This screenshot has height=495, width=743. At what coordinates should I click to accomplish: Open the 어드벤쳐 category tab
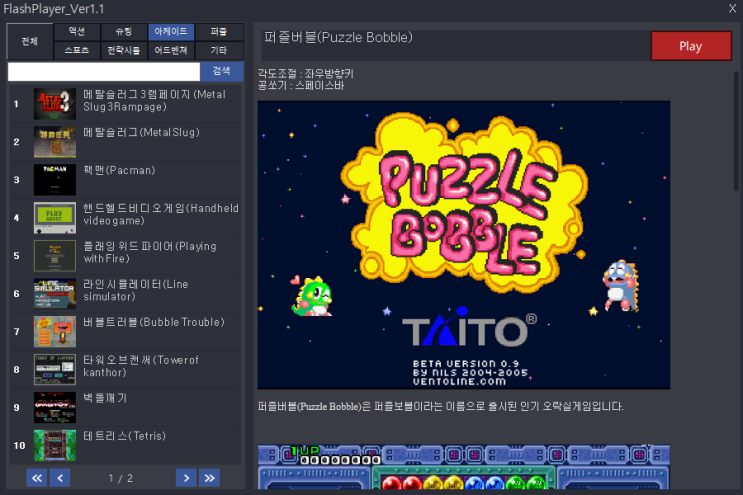click(x=171, y=50)
